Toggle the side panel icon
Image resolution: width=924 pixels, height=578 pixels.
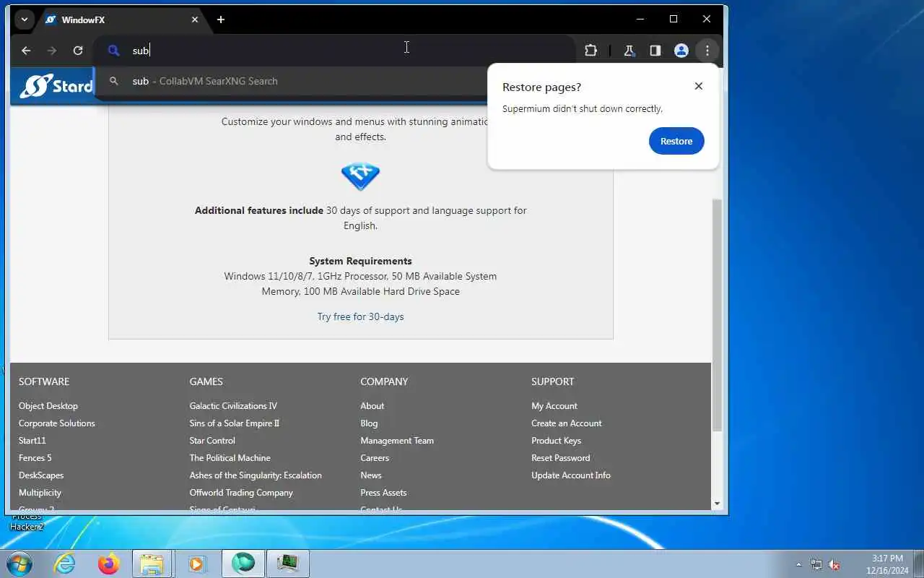point(655,51)
